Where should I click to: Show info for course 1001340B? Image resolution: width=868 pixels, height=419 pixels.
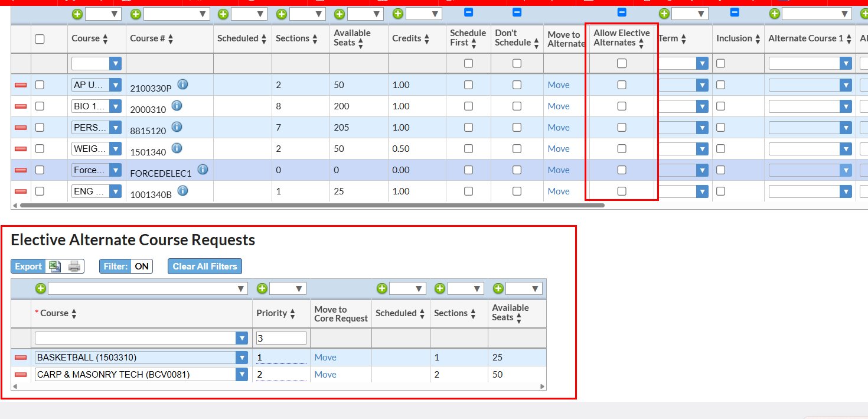coord(182,191)
